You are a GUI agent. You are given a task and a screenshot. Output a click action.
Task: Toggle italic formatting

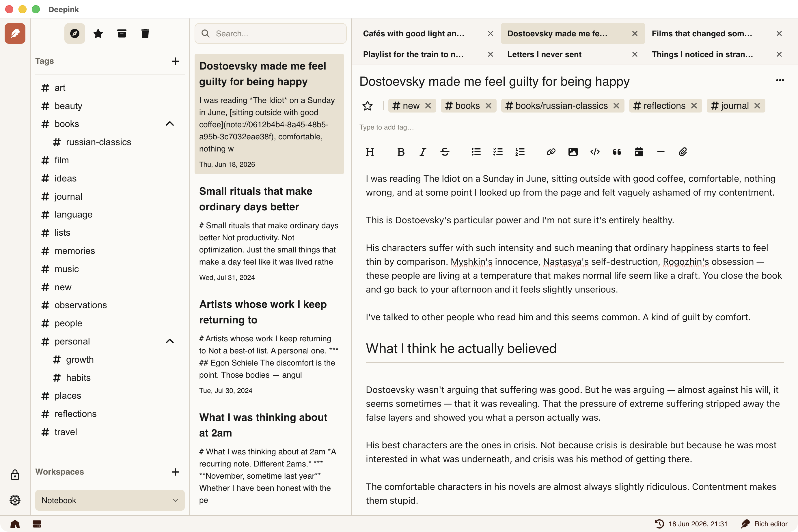(x=423, y=152)
